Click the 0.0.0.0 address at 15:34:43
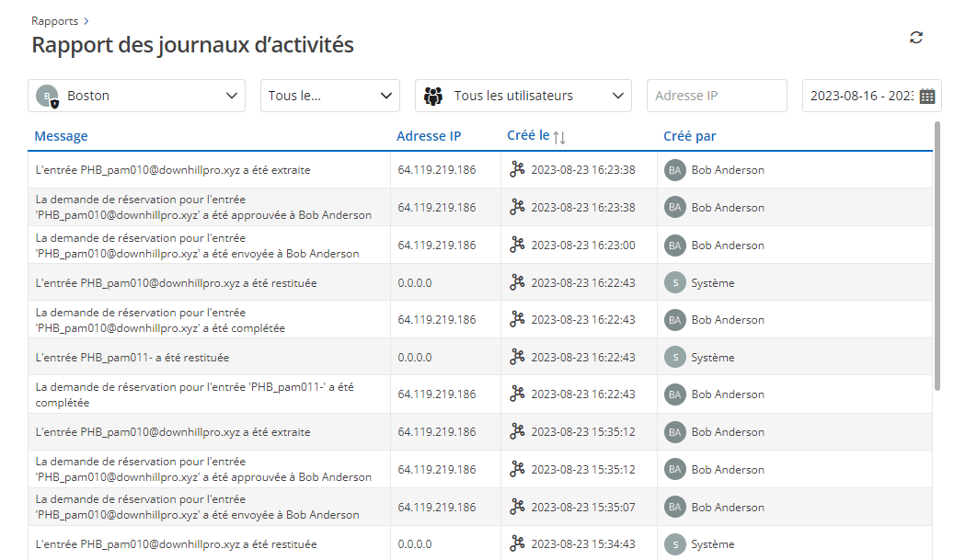Image resolution: width=954 pixels, height=560 pixels. (414, 544)
